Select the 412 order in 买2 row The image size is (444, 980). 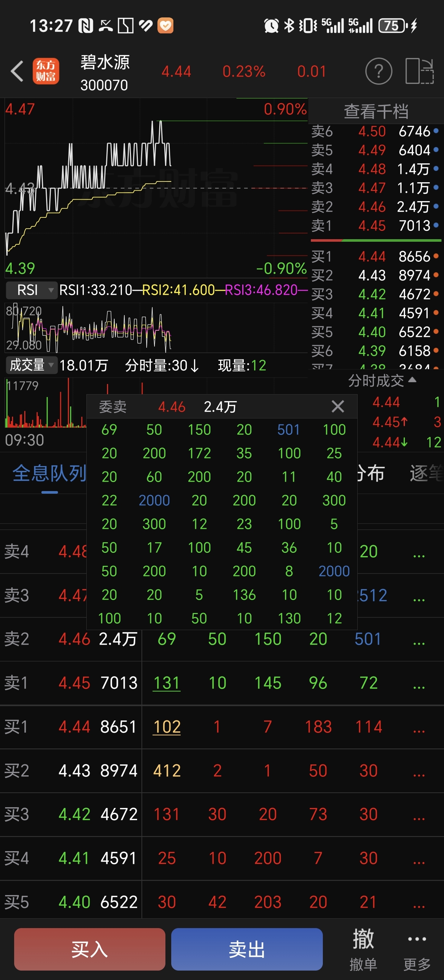click(166, 771)
